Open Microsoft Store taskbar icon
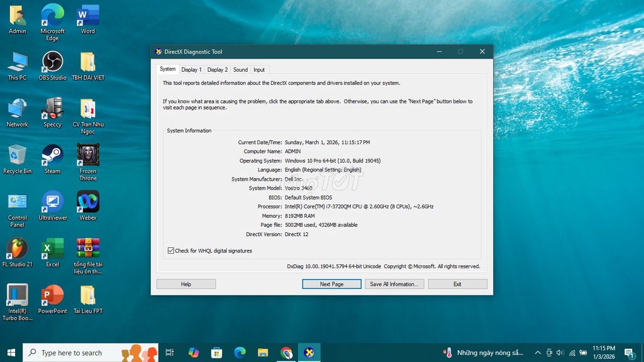The image size is (644, 362). (x=216, y=353)
